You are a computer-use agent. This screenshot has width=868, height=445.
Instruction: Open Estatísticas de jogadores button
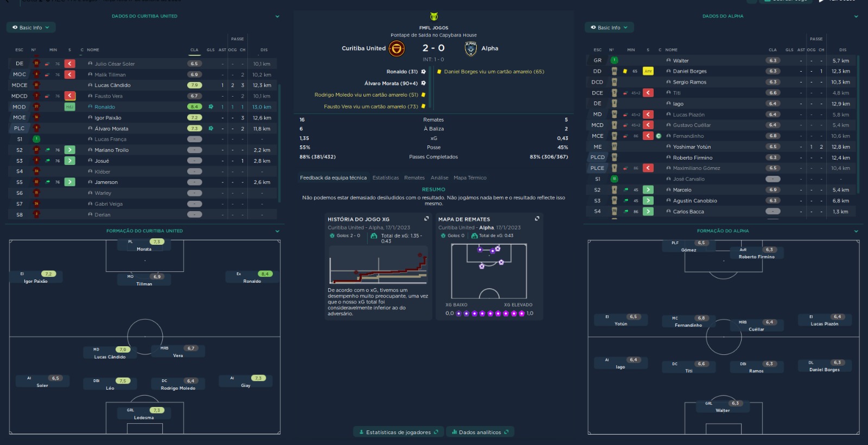(x=398, y=433)
